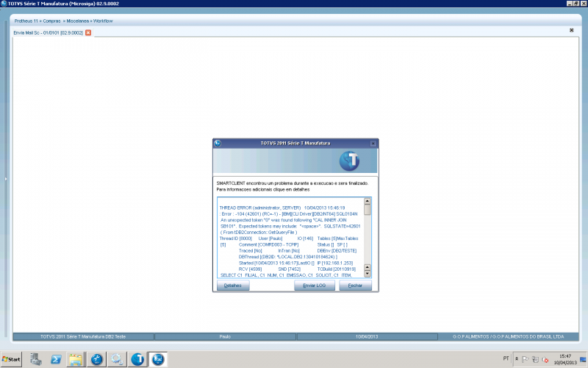Viewport: 588px width, 368px height.
Task: Click the G.O.P ALIMENTOS status bar cell
Action: tap(508, 336)
